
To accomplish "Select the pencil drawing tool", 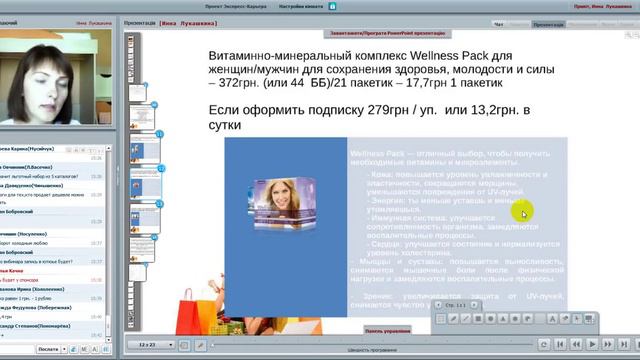I will tap(453, 319).
